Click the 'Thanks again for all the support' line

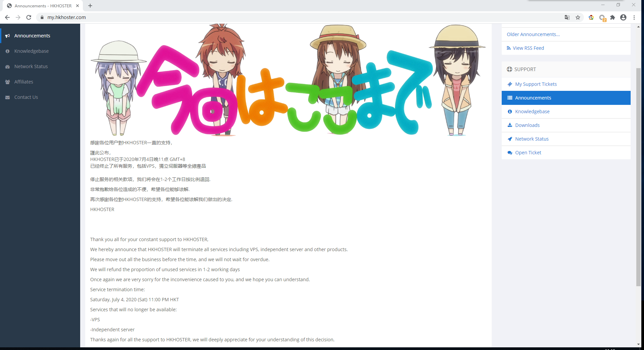point(212,340)
